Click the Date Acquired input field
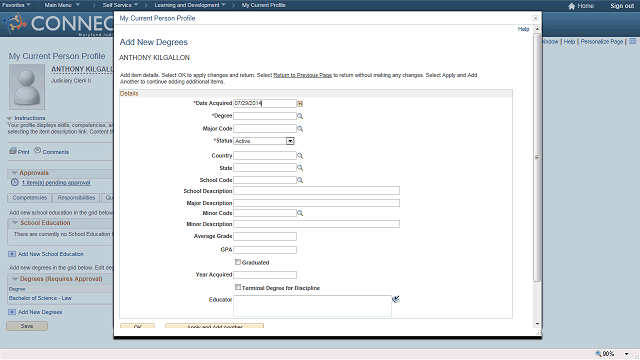This screenshot has height=360, width=640. point(264,104)
